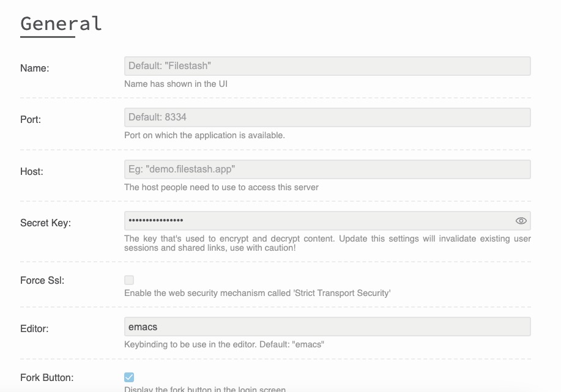Click the secret key encryption caution text
This screenshot has width=561, height=392.
tap(327, 243)
